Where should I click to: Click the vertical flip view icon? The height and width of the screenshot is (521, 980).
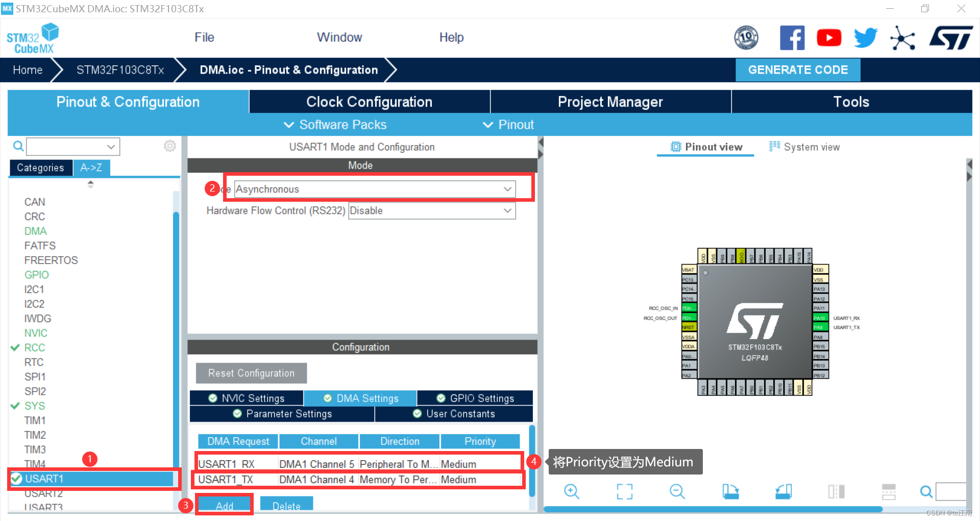(837, 491)
